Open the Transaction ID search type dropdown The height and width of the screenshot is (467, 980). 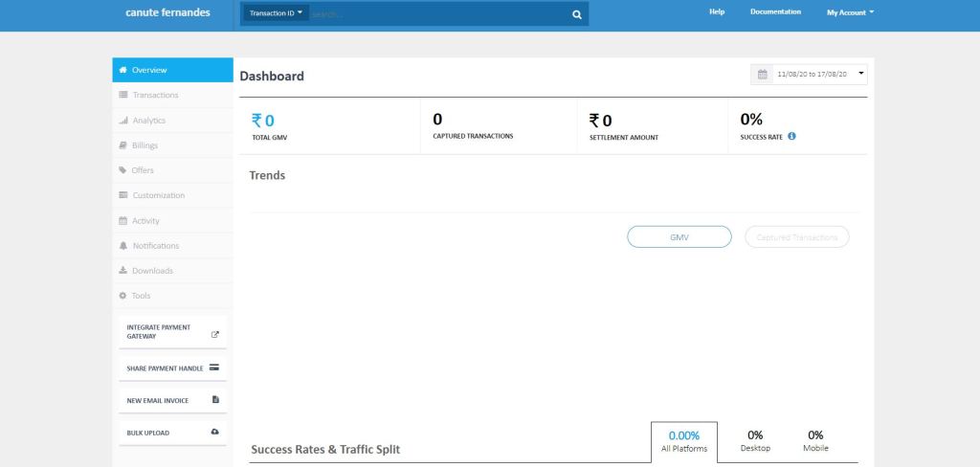click(276, 12)
